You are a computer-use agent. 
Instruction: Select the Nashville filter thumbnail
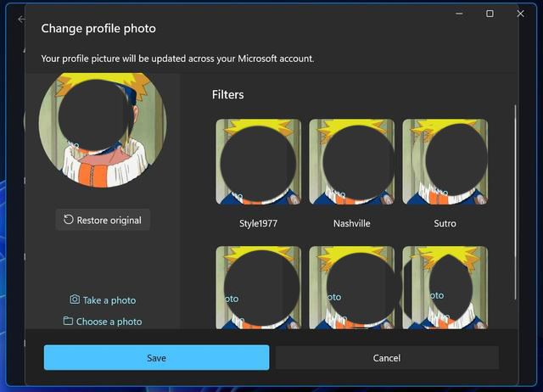(351, 162)
